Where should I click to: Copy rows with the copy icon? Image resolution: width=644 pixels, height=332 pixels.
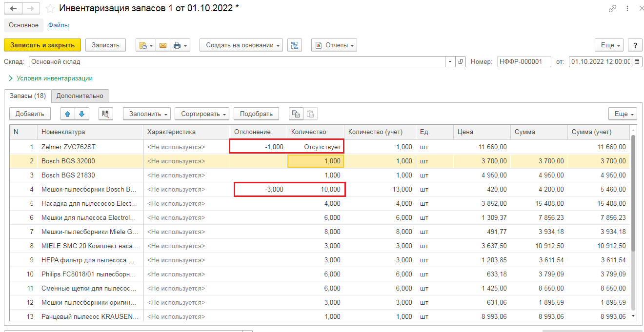point(296,114)
